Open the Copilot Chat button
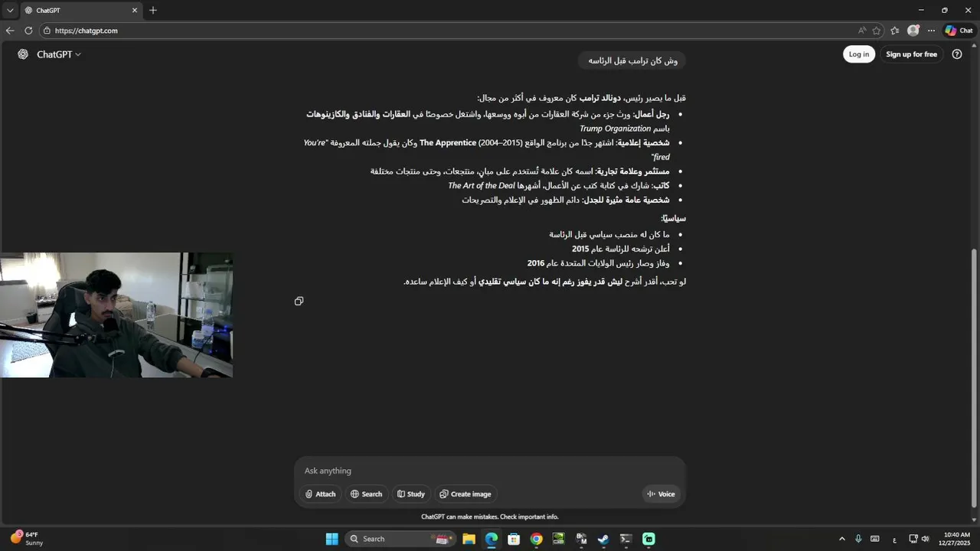Image resolution: width=980 pixels, height=551 pixels. (959, 31)
